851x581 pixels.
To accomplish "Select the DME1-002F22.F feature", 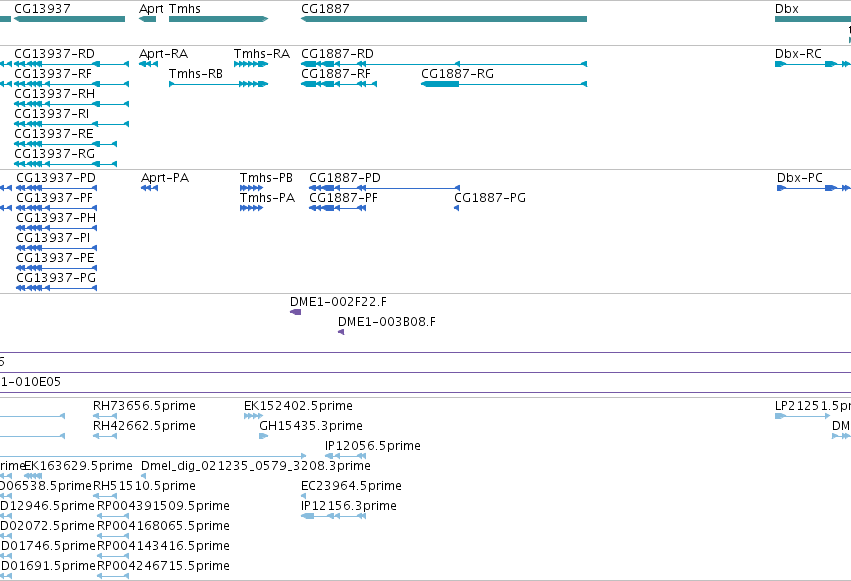I will [339, 302].
